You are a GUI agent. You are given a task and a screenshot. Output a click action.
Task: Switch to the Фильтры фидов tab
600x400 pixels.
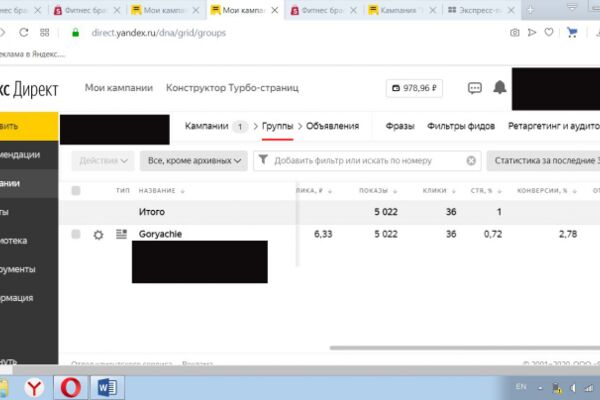(461, 126)
